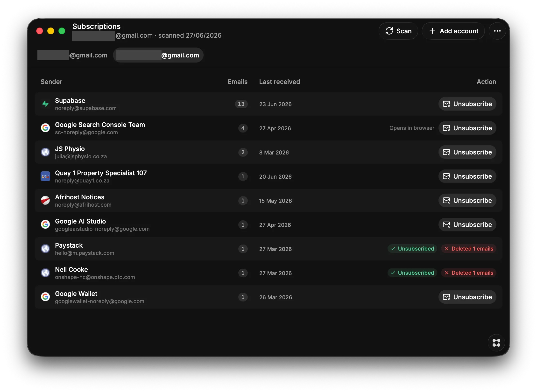Click the julia@jsphysio.co.za address
537x392 pixels.
pos(81,157)
